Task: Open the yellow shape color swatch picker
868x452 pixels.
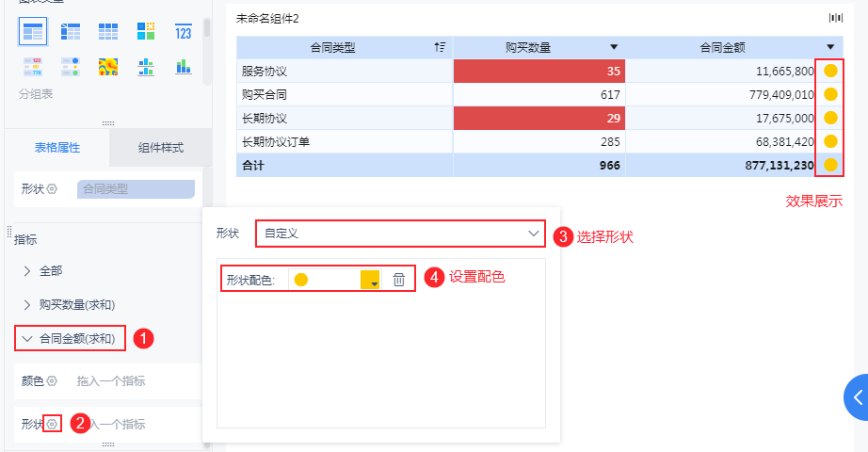Action: (370, 280)
